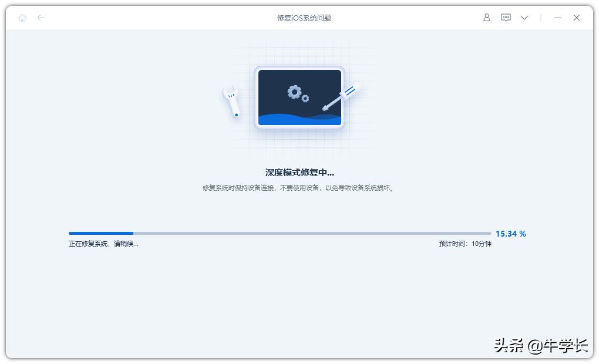The width and height of the screenshot is (599, 364).
Task: Click the 预计时间 10分钟 estimated time text
Action: tap(465, 243)
